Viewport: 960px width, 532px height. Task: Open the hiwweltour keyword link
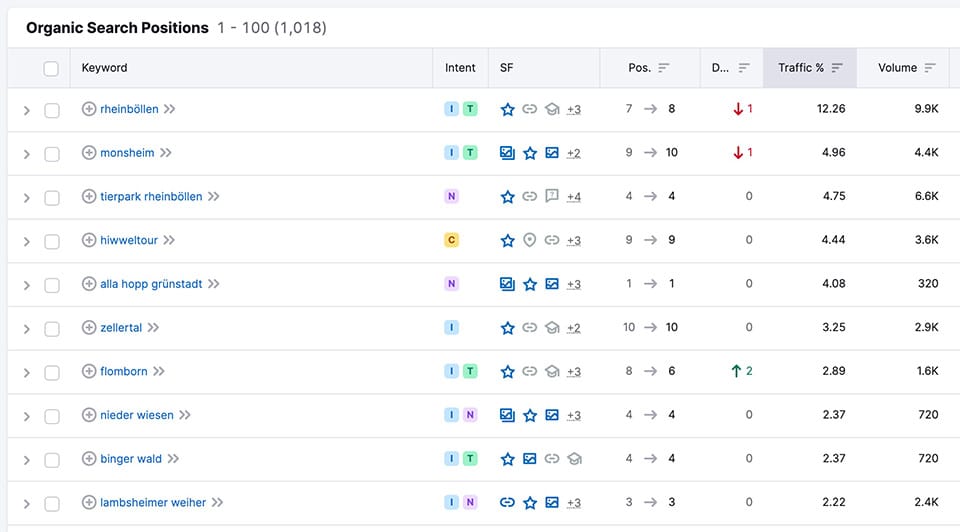(128, 240)
